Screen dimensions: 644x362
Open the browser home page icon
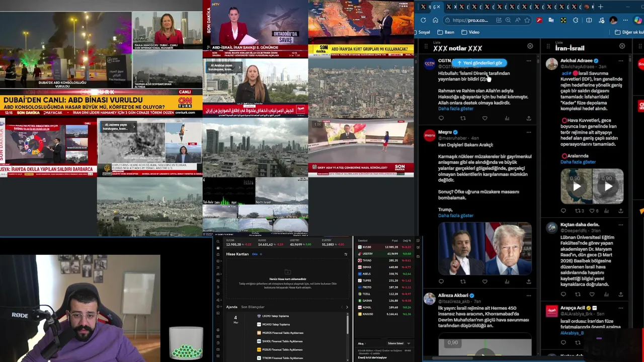click(x=435, y=20)
